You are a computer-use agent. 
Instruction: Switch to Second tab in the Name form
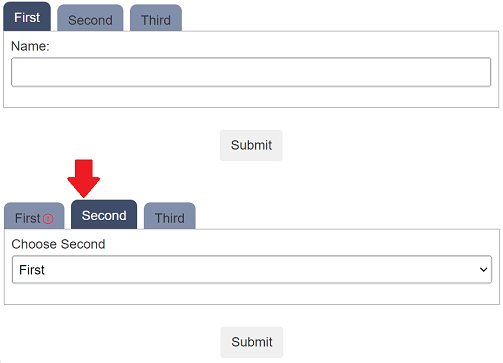pyautogui.click(x=90, y=18)
